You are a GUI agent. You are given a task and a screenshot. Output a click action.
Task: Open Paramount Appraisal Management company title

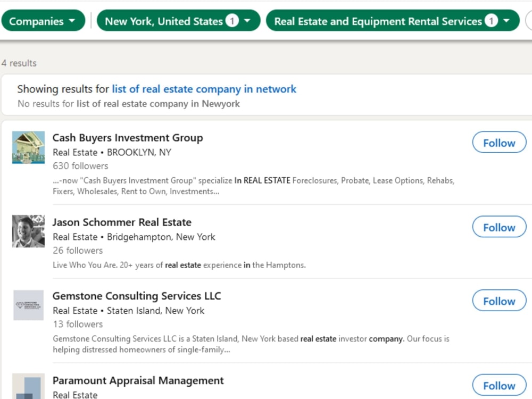[138, 380]
